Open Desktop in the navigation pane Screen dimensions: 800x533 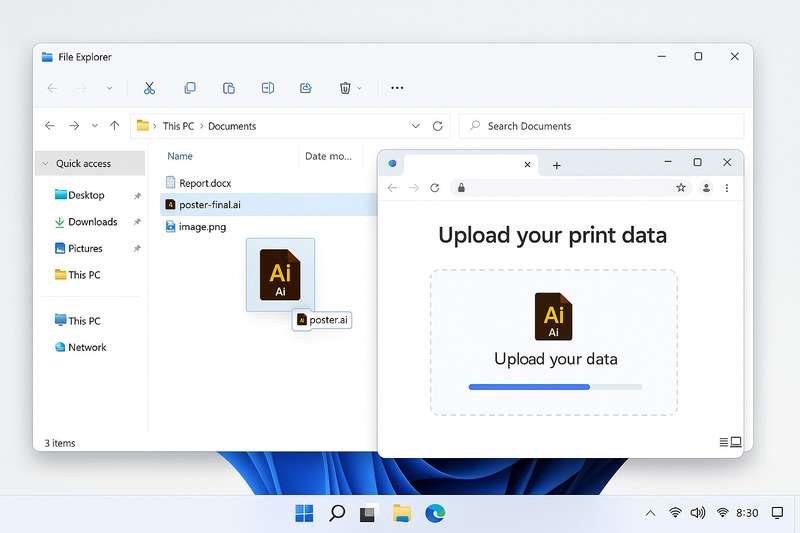(x=80, y=195)
